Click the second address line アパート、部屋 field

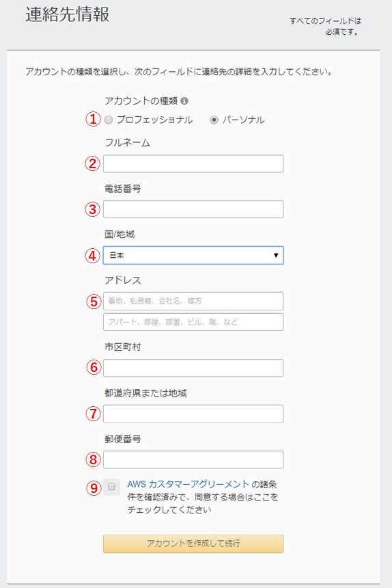193,322
